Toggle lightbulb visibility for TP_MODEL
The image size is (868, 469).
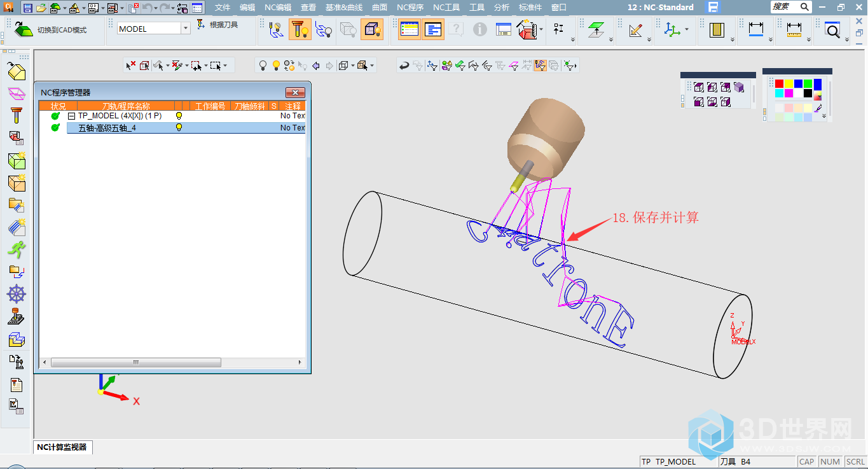[x=179, y=116]
